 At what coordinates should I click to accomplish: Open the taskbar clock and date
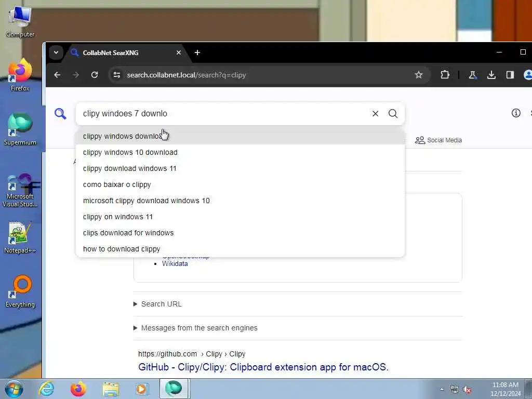coord(505,389)
